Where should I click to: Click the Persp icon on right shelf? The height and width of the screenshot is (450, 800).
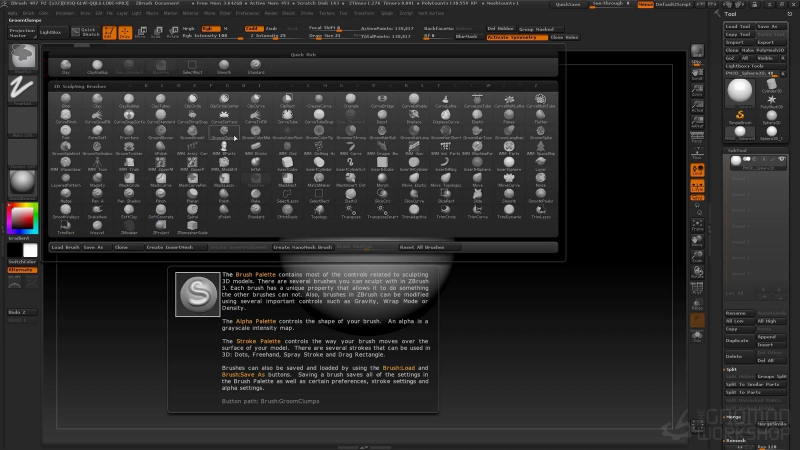pos(697,137)
